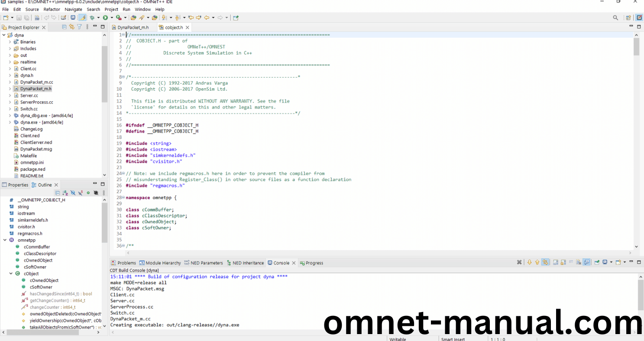Toggle Scroll Lock in Console toolbar
This screenshot has width=644, height=341.
545,262
